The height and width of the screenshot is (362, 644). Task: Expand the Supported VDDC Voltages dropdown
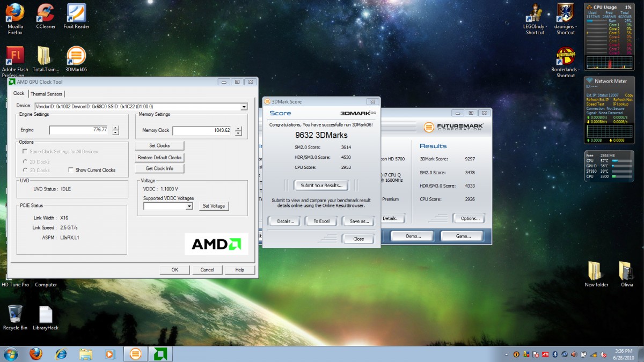188,206
